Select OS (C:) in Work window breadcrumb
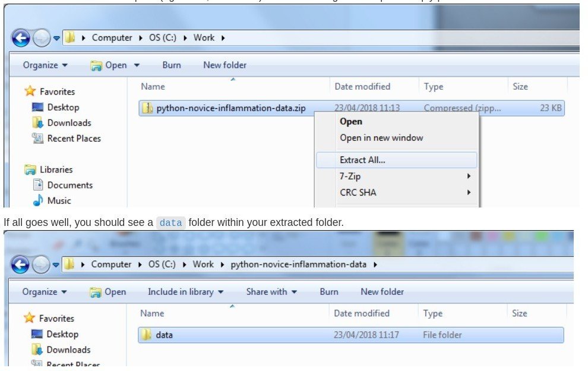Screen dimensions: 588x371 coord(162,37)
